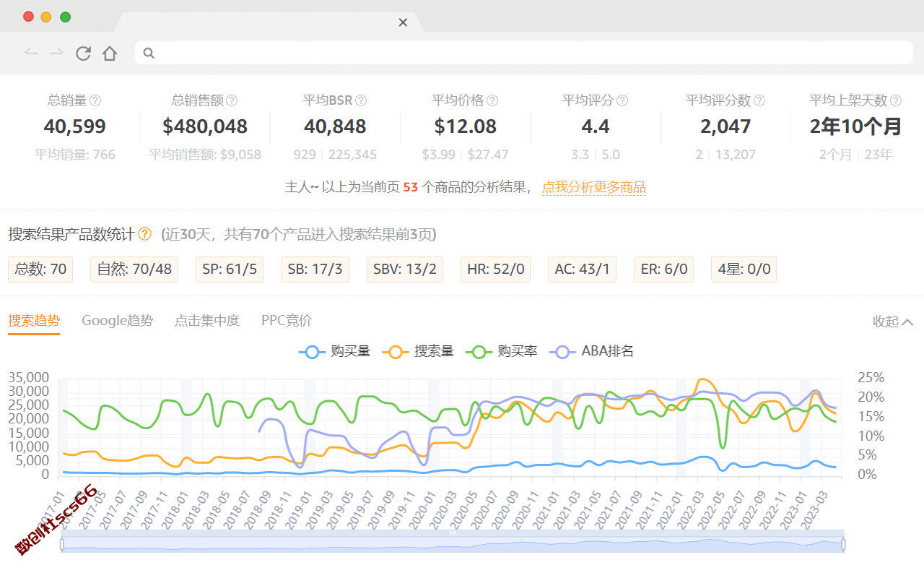Click the 平均评分 value 4.4

(x=596, y=127)
